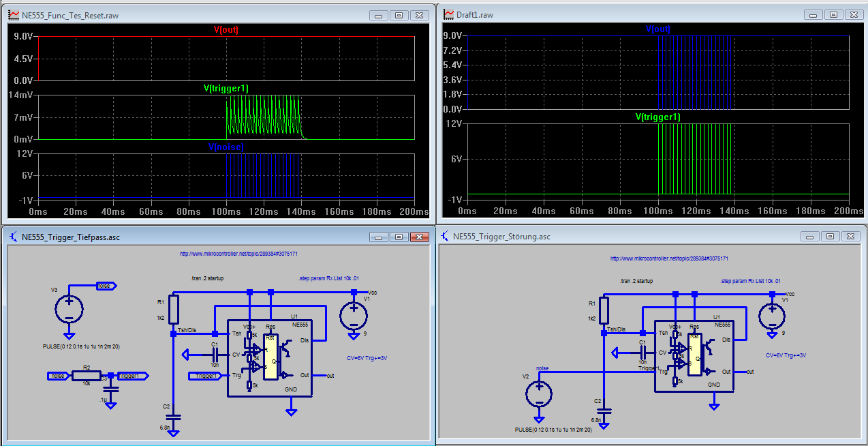
Task: Click the schematic icon in NE555_Trigger_Tiefpass.asc title bar
Action: [x=13, y=237]
